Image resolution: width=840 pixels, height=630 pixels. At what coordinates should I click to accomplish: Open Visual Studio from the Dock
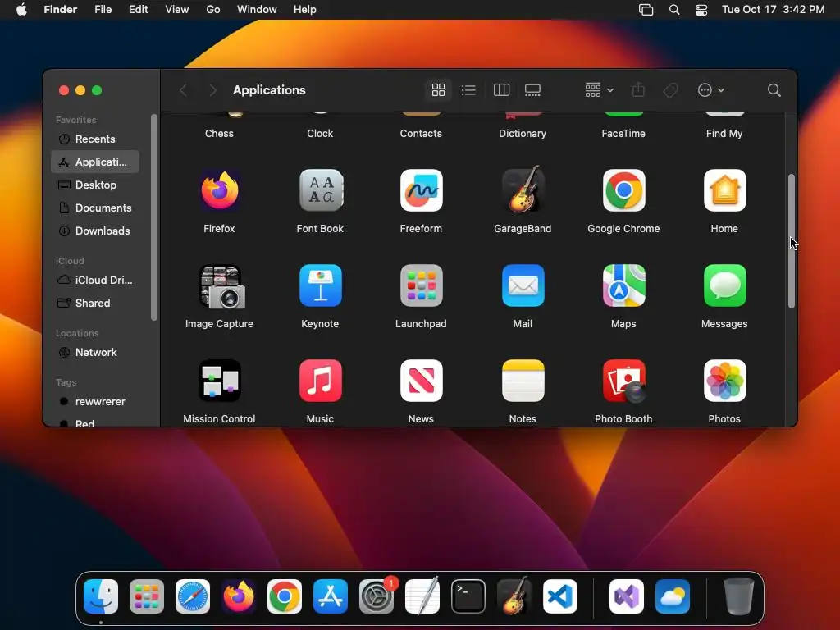point(626,596)
